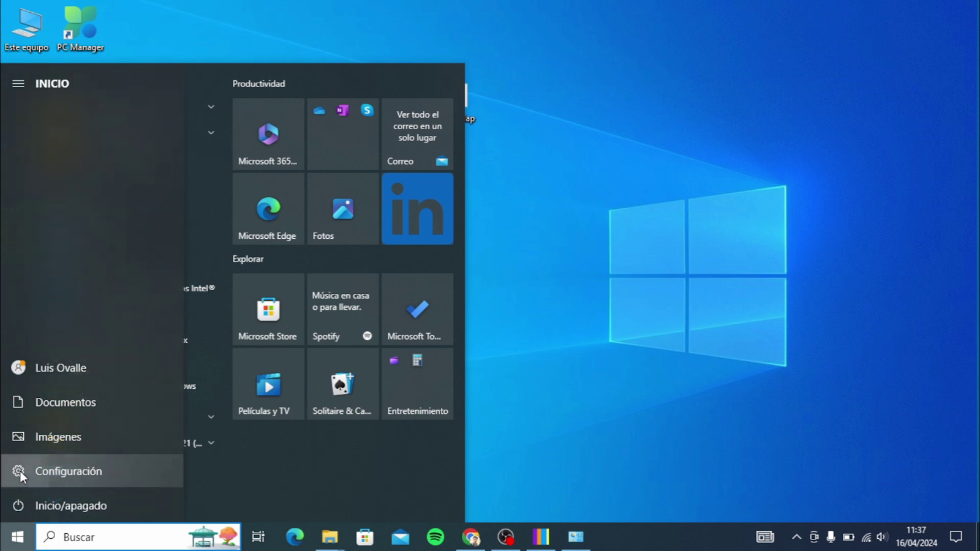Image resolution: width=980 pixels, height=551 pixels.
Task: Open the last taskbar app window
Action: [x=576, y=537]
